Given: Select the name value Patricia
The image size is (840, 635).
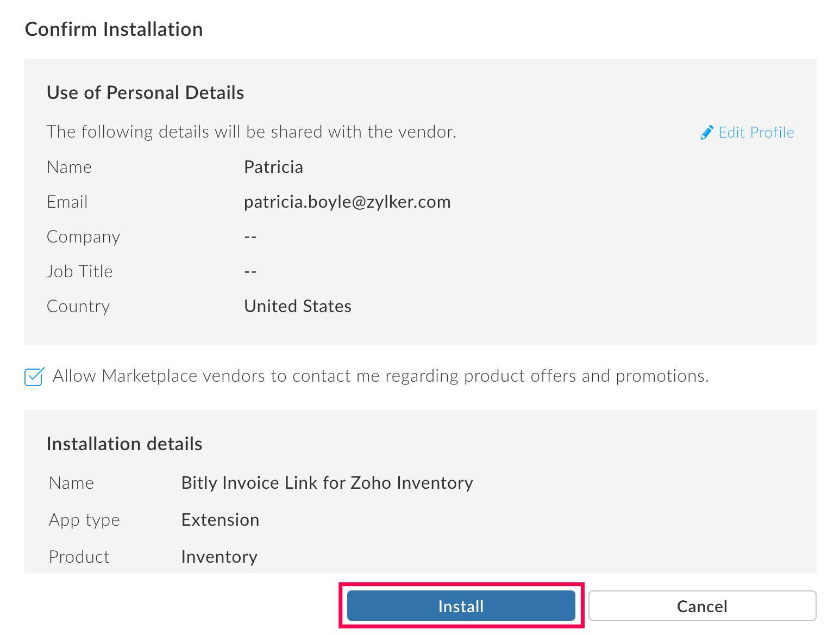Looking at the screenshot, I should coord(273,167).
